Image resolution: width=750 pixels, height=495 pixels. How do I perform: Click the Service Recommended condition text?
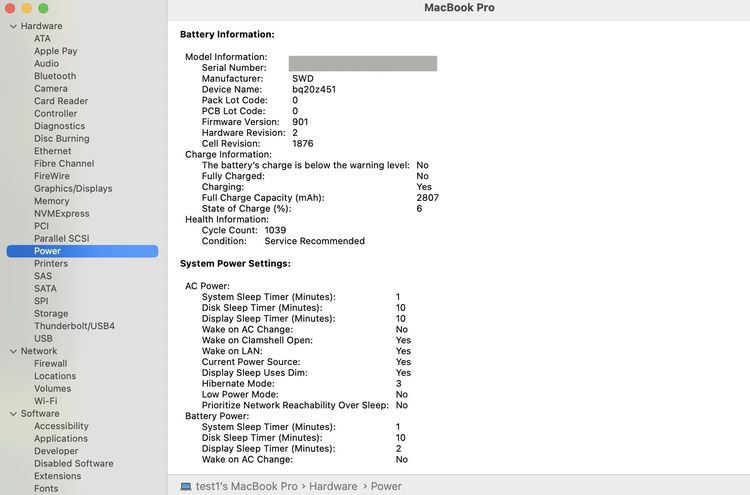click(x=315, y=241)
